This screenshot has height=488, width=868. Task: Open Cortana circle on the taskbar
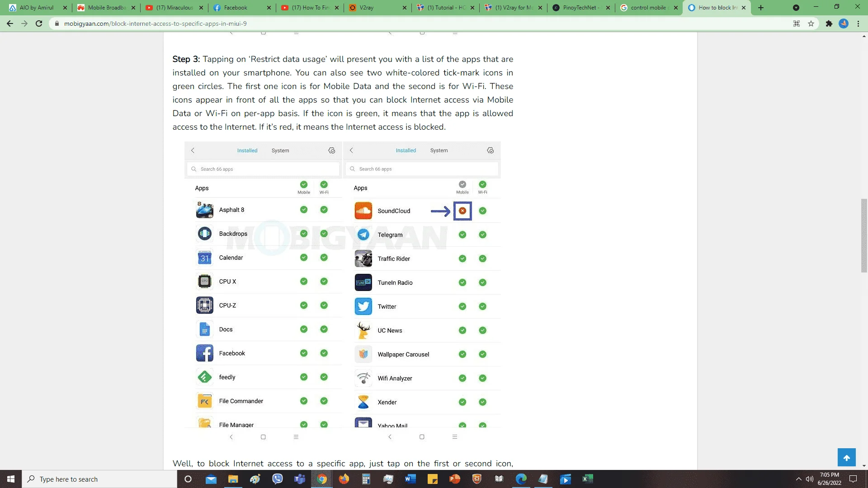188,479
